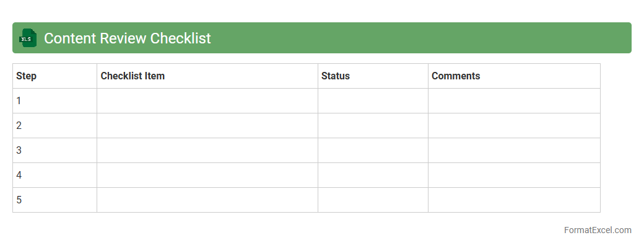Click the Status cell for step 2
644x248 pixels.
point(373,125)
